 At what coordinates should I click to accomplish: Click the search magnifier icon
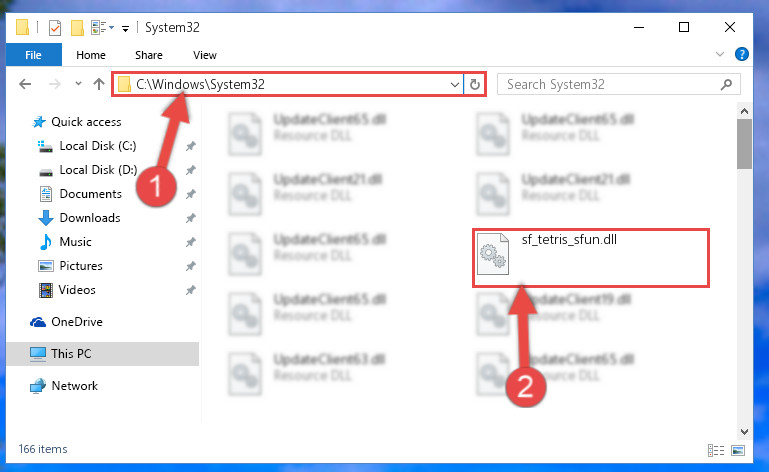click(726, 84)
